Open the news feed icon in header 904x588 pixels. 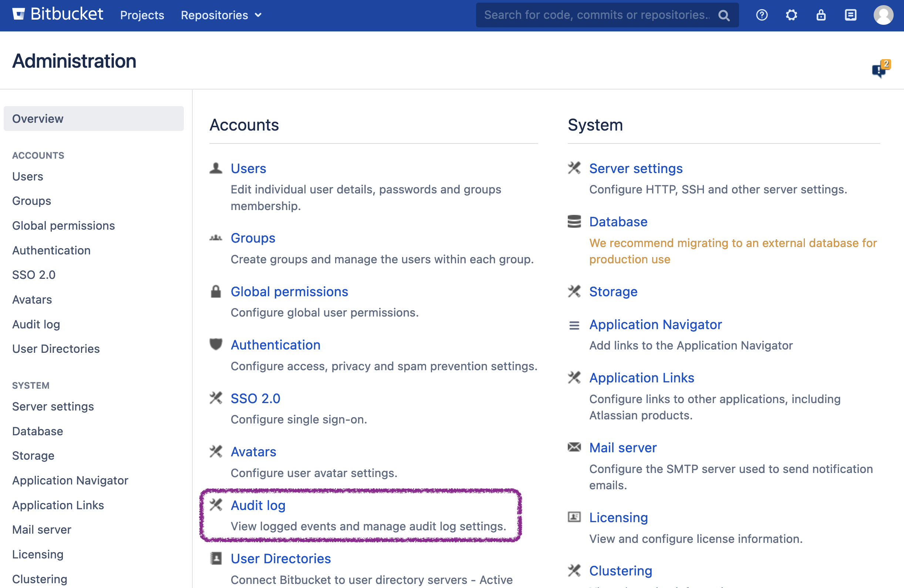(850, 15)
